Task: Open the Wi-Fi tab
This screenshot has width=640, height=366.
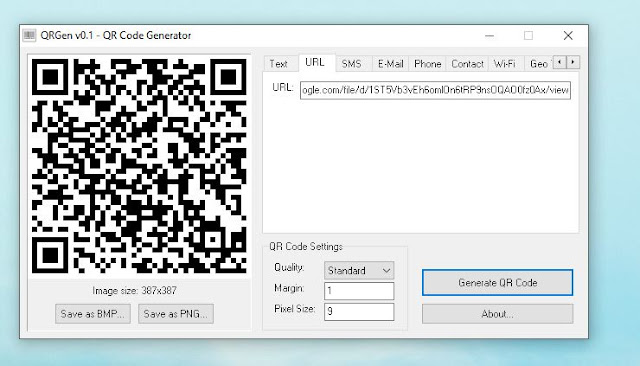Action: pos(506,64)
